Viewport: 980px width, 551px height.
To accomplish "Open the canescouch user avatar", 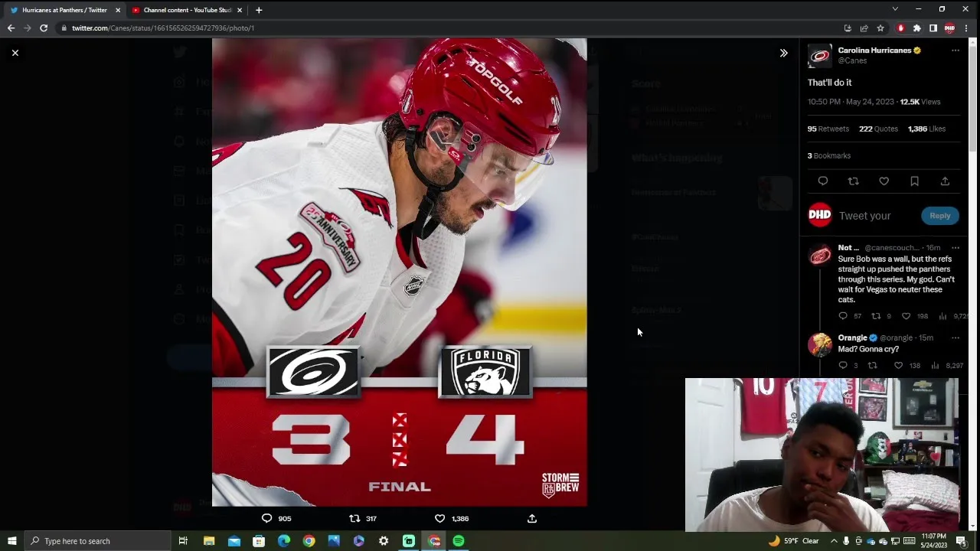I will (x=820, y=256).
